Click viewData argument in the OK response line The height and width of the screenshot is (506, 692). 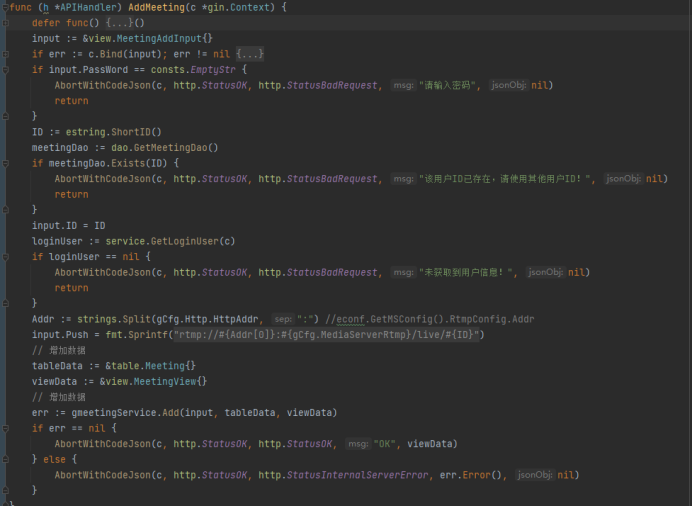click(x=430, y=444)
